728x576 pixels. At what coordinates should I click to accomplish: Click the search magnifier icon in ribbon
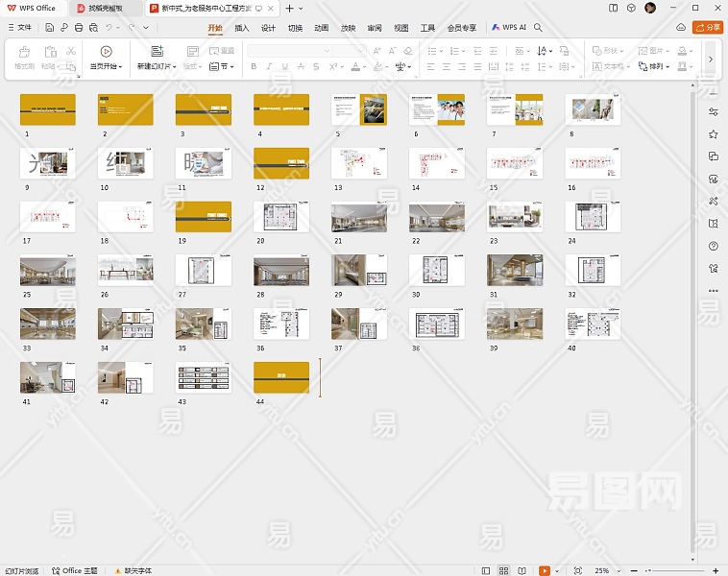[x=538, y=28]
